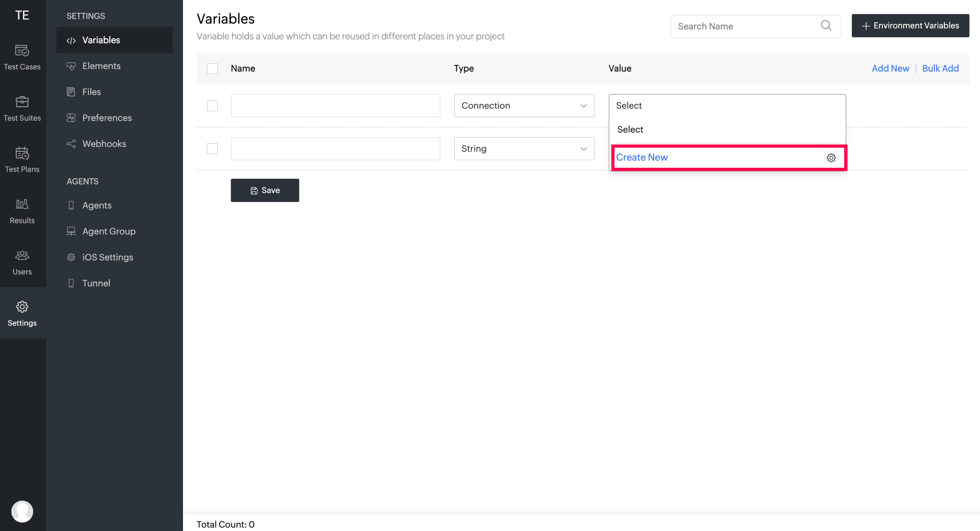This screenshot has width=980, height=531.
Task: Open the Test Suites briefcase icon
Action: [22, 102]
